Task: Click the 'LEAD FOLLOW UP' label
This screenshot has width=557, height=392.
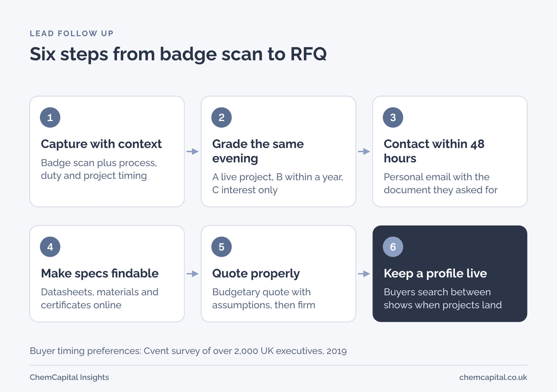Action: [72, 33]
